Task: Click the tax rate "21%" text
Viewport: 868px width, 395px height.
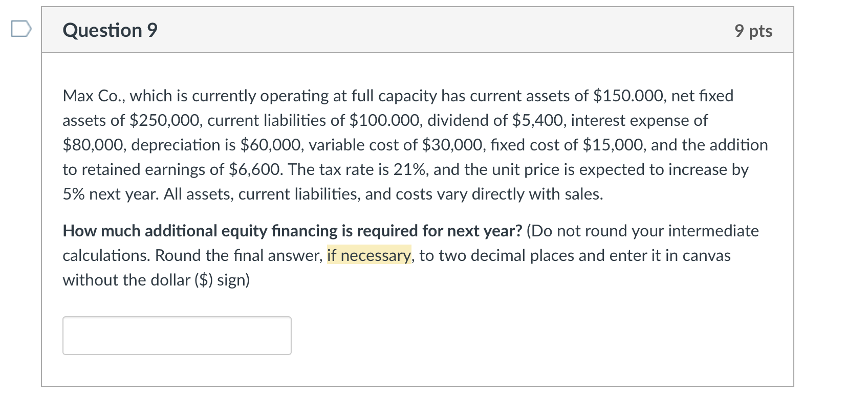Action: [410, 169]
